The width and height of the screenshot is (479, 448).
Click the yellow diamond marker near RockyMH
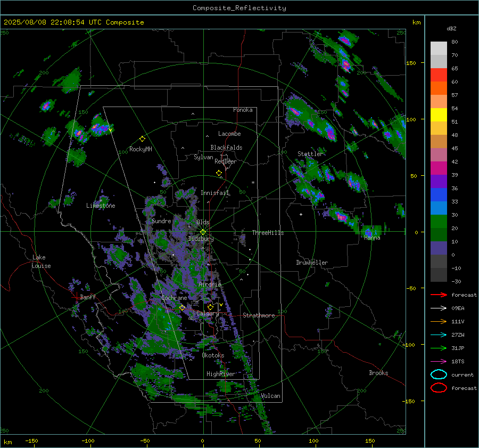point(142,139)
